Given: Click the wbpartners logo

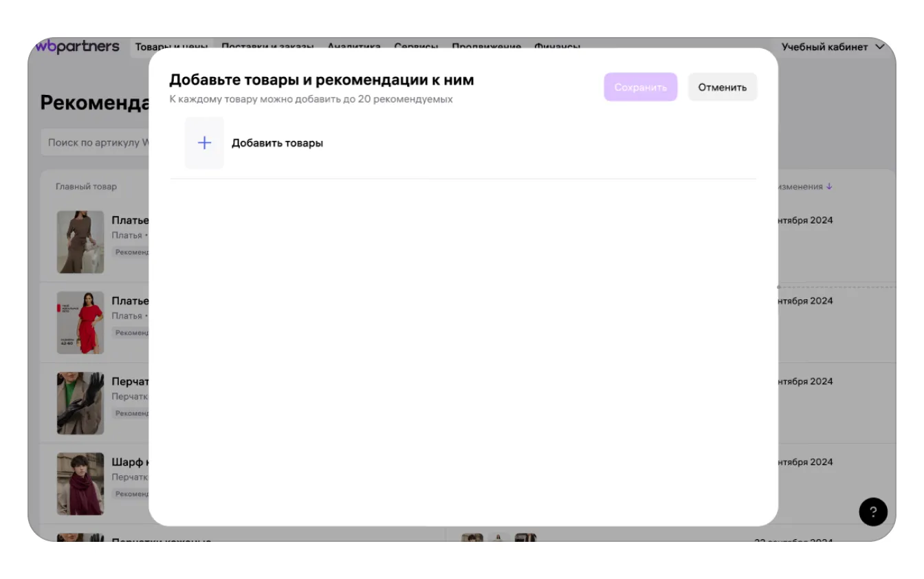Looking at the screenshot, I should click(x=77, y=47).
